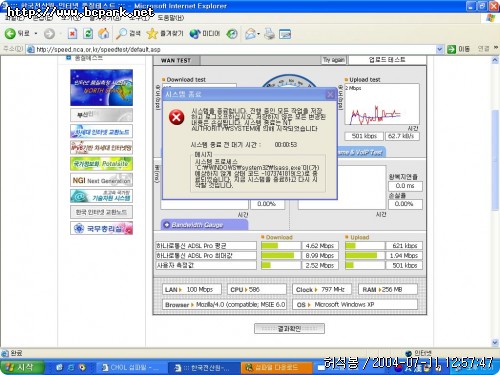The width and height of the screenshot is (500, 375).
Task: Open the Bandwidth Gauge tab
Action: [204, 225]
